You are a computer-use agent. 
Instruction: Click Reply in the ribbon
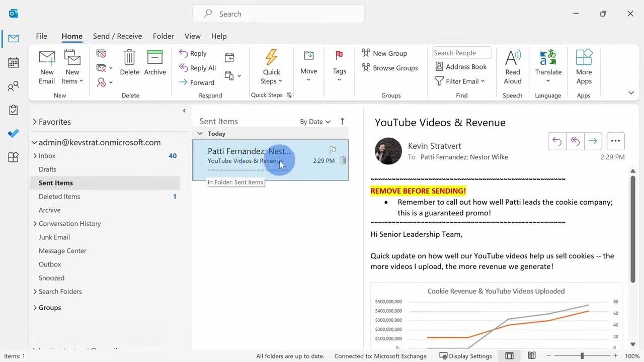point(193,53)
